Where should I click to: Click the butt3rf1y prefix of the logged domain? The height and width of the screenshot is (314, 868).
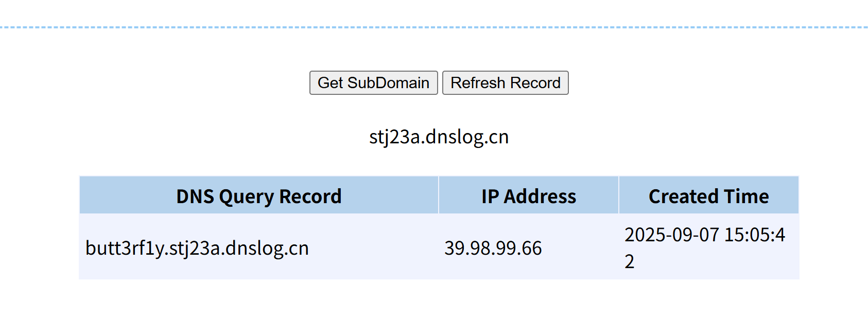click(x=125, y=249)
